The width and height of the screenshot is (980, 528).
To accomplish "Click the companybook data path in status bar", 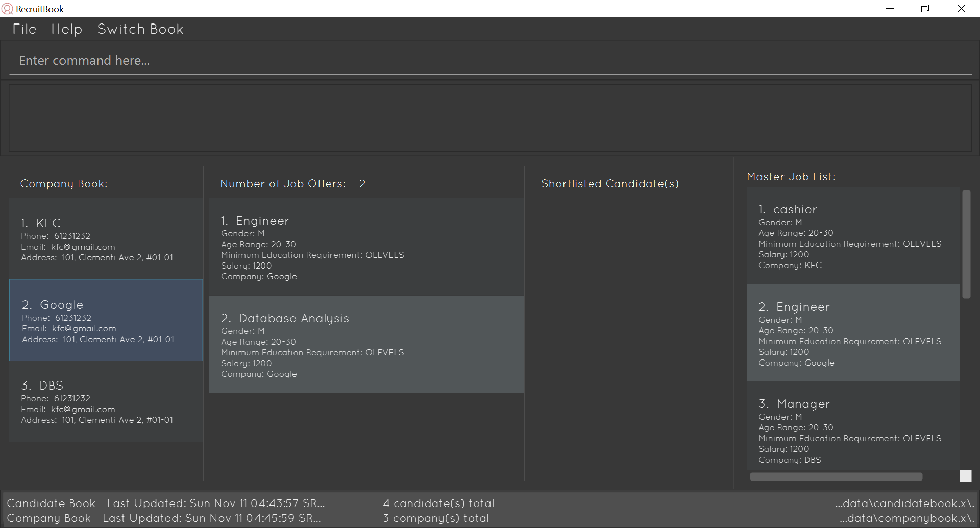I will (x=907, y=518).
